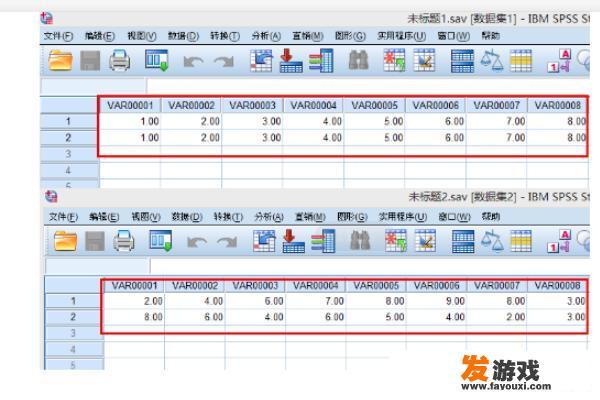The height and width of the screenshot is (400, 600).
Task: Click the Redo arrow in 数据集2 window
Action: tap(227, 242)
